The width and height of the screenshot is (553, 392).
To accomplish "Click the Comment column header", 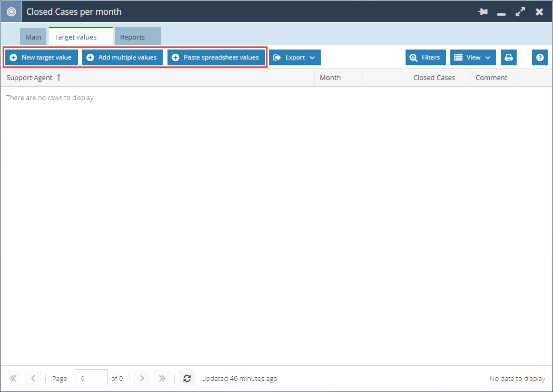I will 494,77.
